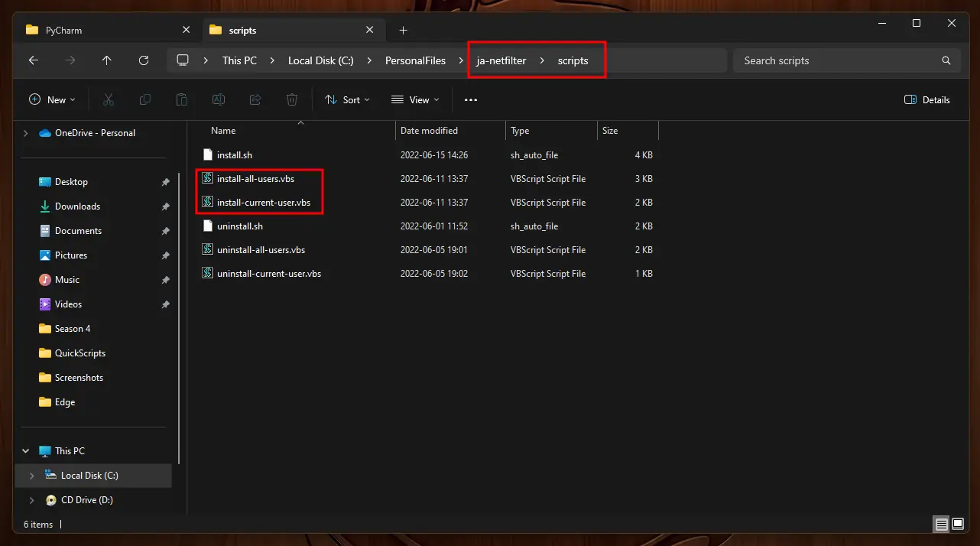Expand the New menu

(x=52, y=99)
